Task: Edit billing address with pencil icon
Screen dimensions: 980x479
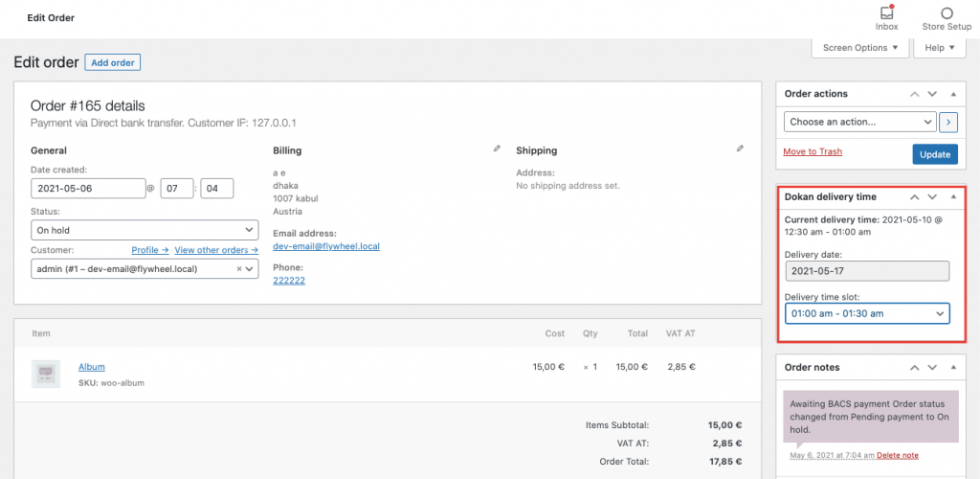Action: (x=497, y=148)
